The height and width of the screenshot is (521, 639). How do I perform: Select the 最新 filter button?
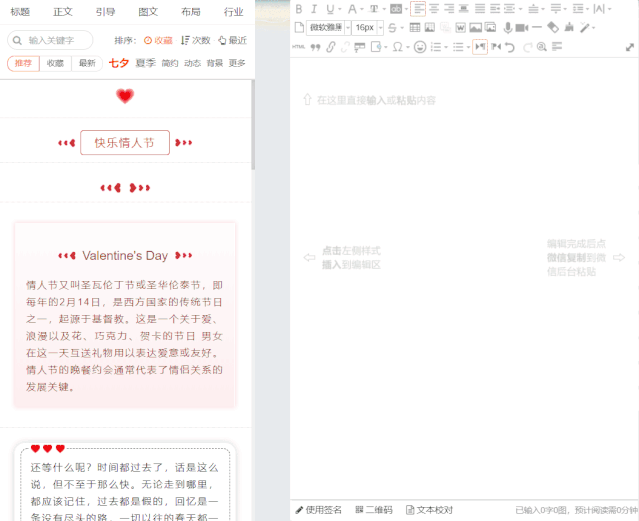coord(87,63)
